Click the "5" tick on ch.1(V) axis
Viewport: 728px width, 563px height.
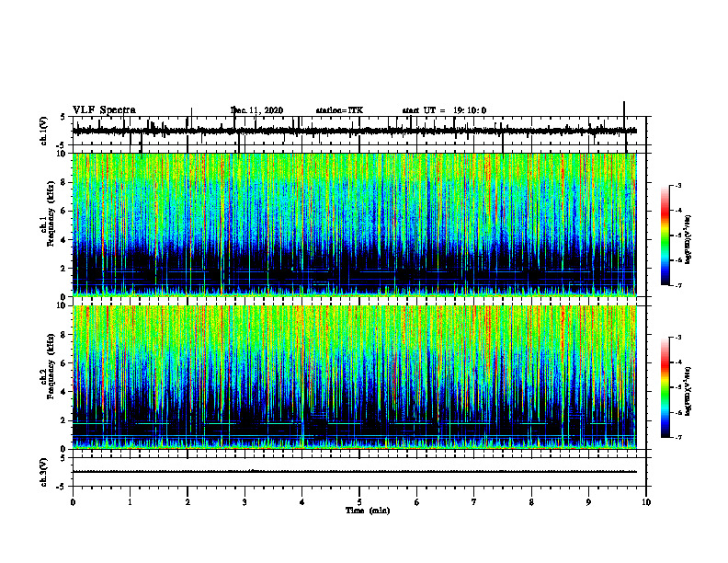click(63, 117)
